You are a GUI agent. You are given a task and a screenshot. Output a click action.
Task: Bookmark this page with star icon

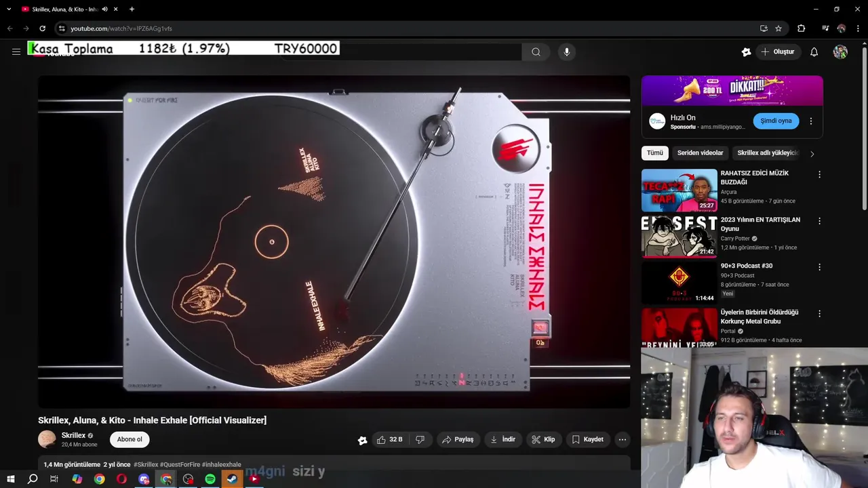click(778, 28)
